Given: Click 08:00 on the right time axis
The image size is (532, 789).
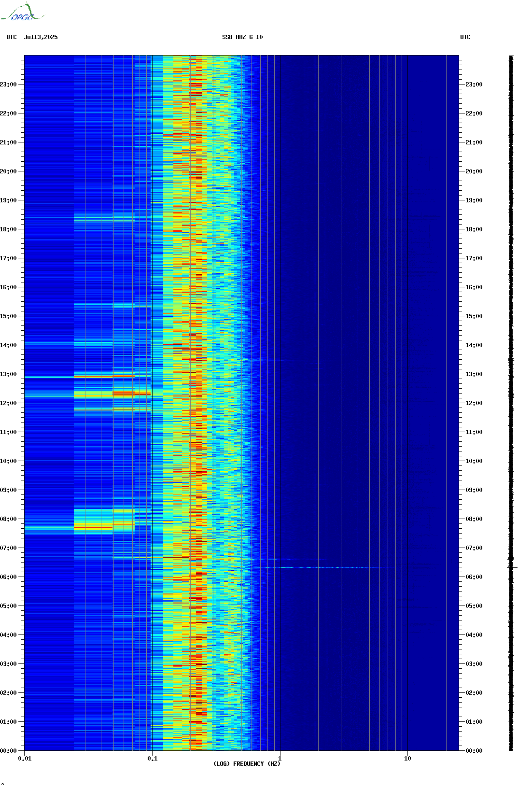Looking at the screenshot, I should pyautogui.click(x=474, y=519).
